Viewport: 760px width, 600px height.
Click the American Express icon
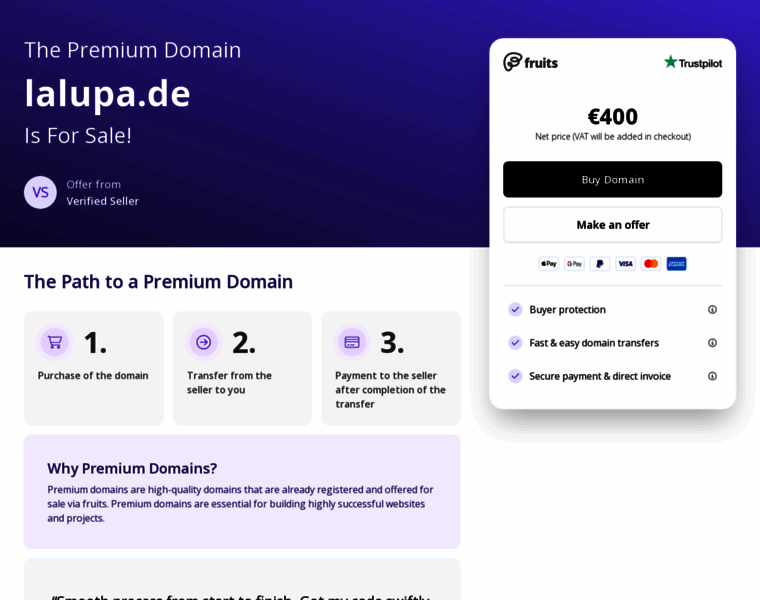point(677,264)
